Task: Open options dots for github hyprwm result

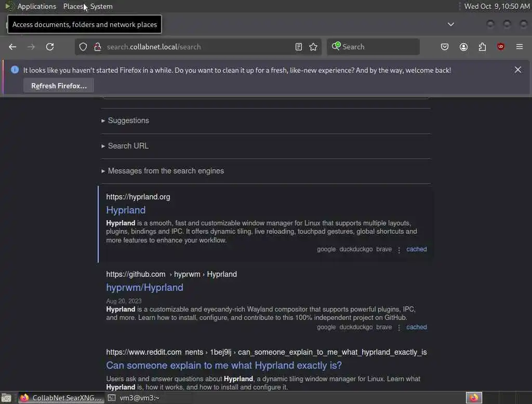Action: pos(399,328)
